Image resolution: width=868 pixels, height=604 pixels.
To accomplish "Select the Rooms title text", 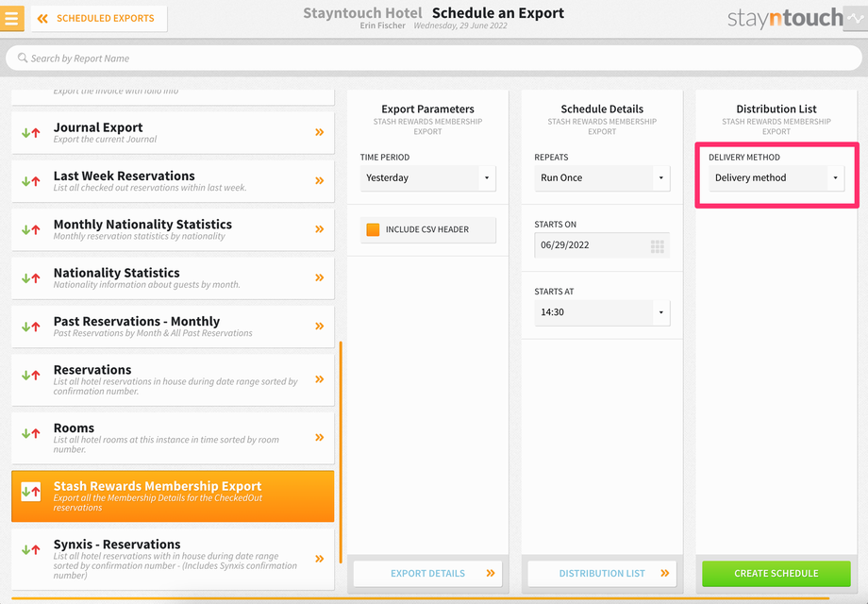I will click(x=74, y=428).
